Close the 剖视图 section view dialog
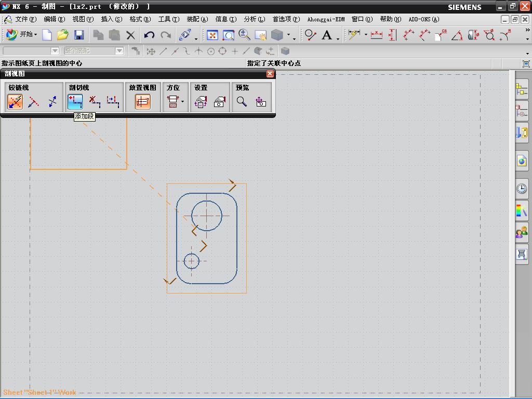Image resolution: width=532 pixels, height=399 pixels. pyautogui.click(x=270, y=74)
